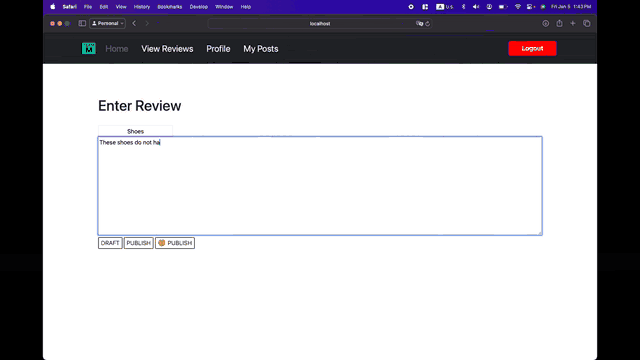The image size is (640, 360).
Task: Reload the page with refresh icon
Action: pyautogui.click(x=427, y=24)
